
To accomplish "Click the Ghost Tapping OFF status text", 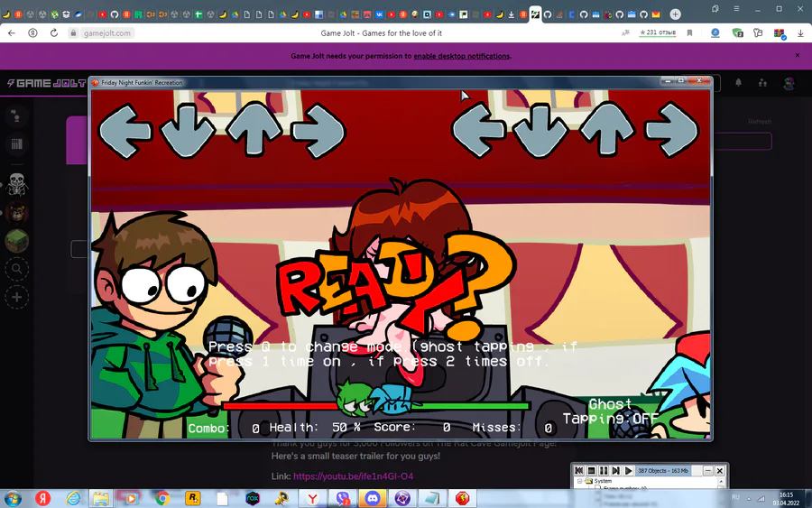I will pyautogui.click(x=610, y=411).
